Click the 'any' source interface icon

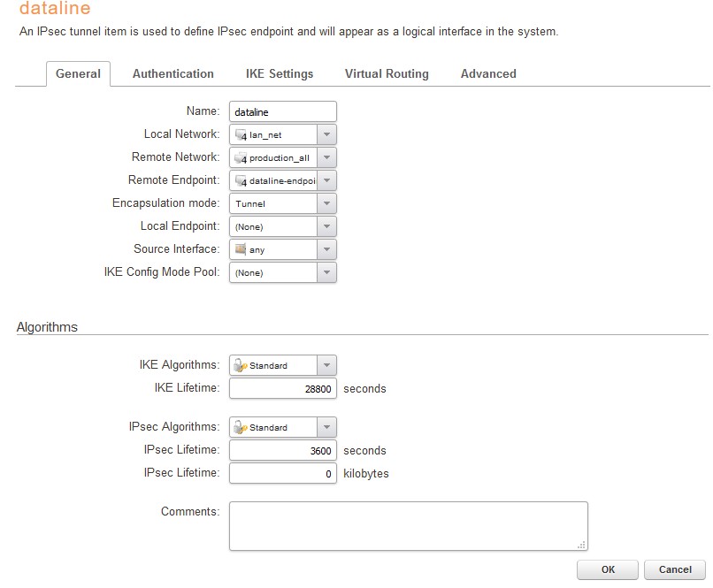(241, 249)
